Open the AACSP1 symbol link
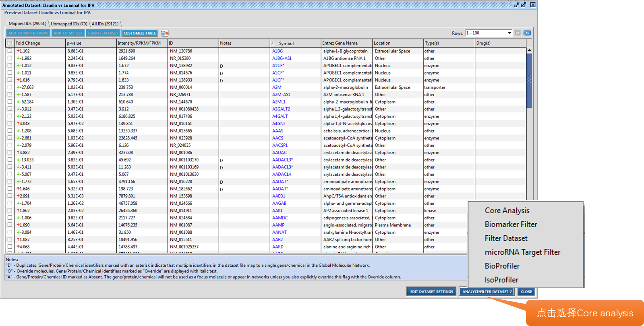The image size is (644, 326). coord(280,145)
